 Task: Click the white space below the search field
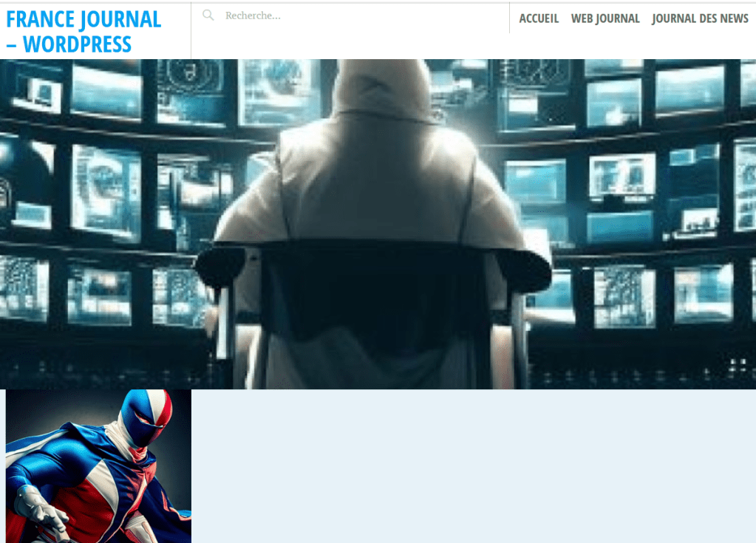[x=347, y=44]
